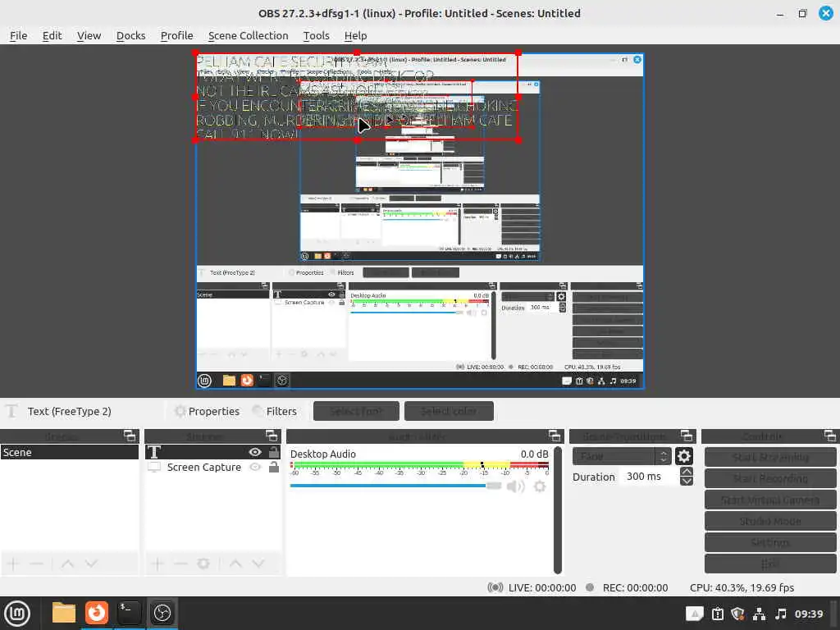Screen dimensions: 840x630
Task: Open the File menu
Action: pos(18,35)
